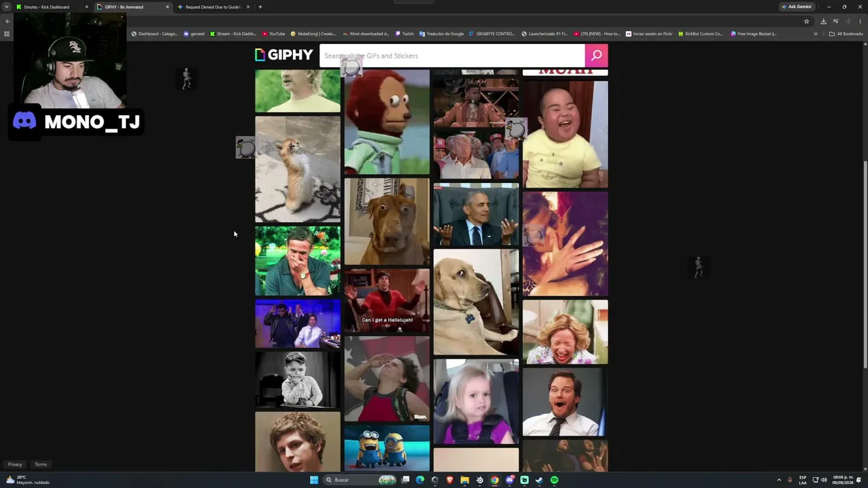The width and height of the screenshot is (868, 488).
Task: Open the All Bookmarks folder
Action: click(x=846, y=34)
